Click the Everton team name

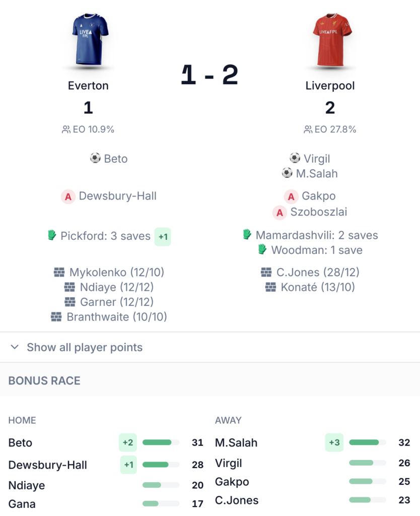(88, 86)
